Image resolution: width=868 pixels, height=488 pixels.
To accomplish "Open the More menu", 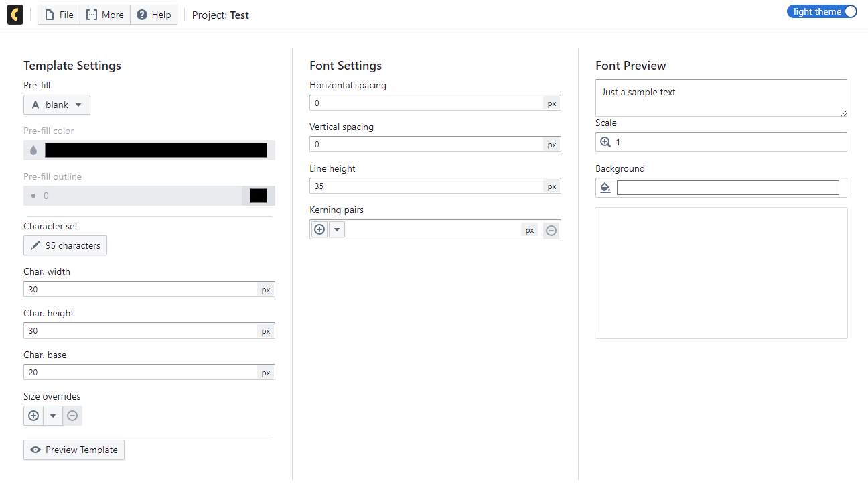I will coord(104,14).
